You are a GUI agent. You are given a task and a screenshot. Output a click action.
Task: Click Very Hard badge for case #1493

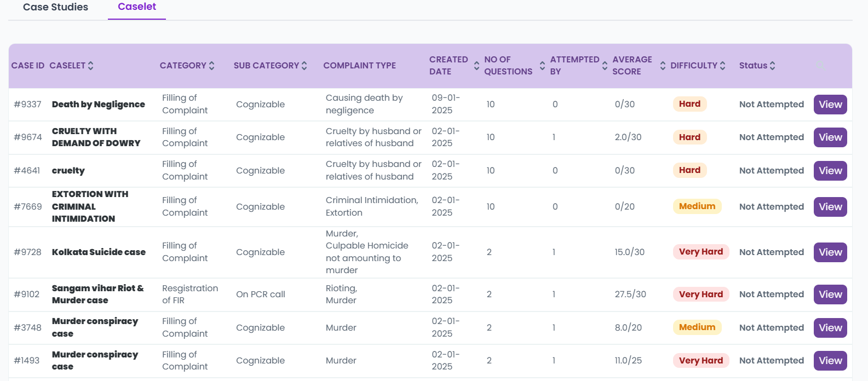pyautogui.click(x=700, y=361)
